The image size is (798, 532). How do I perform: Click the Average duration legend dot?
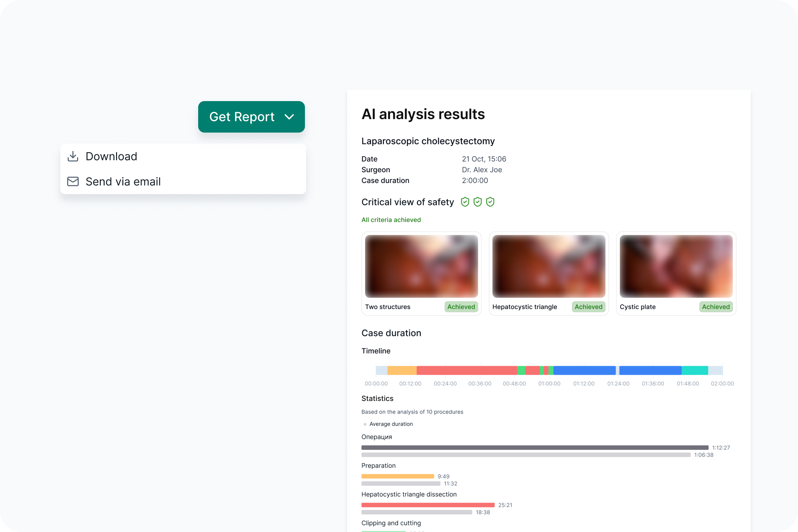tap(365, 424)
